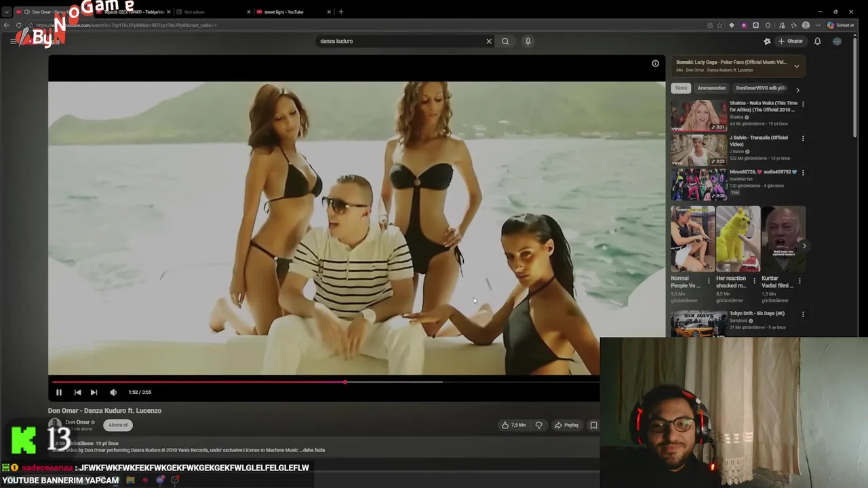Open a new browser tab

pyautogui.click(x=341, y=12)
